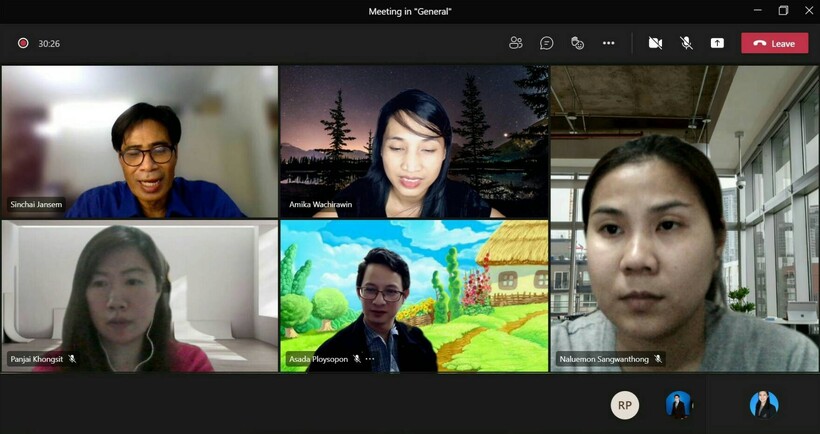Click the Asada Ploysopon name label
820x434 pixels.
318,359
